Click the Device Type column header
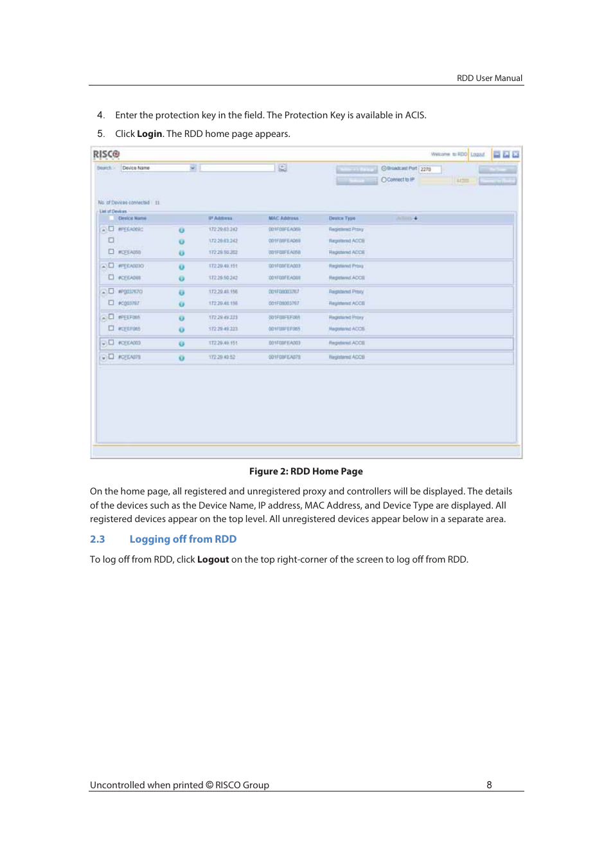 (342, 219)
